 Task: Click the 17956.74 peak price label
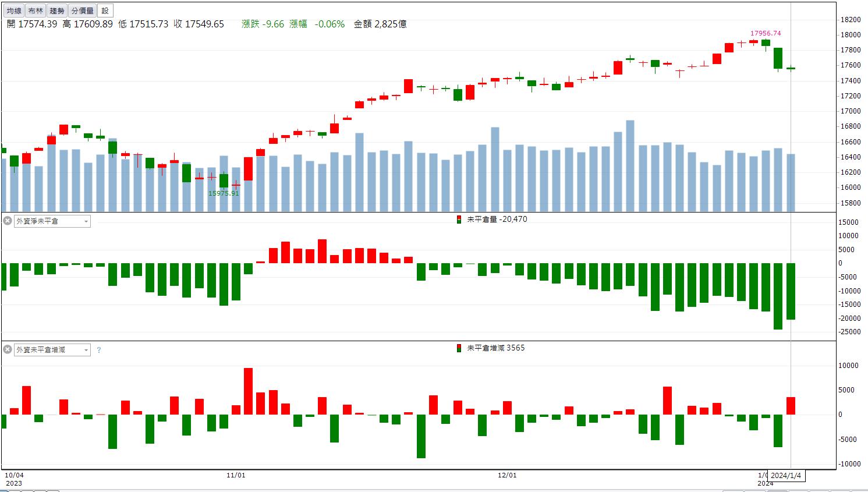766,34
